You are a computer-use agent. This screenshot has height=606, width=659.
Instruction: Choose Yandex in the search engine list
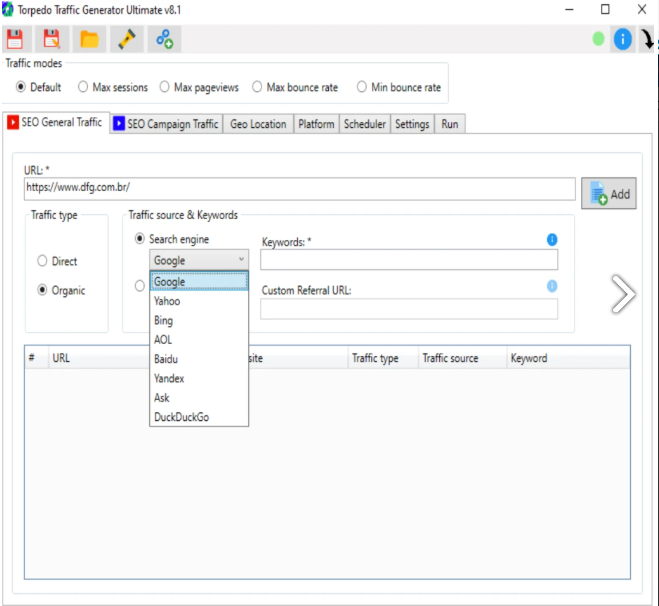tap(169, 378)
